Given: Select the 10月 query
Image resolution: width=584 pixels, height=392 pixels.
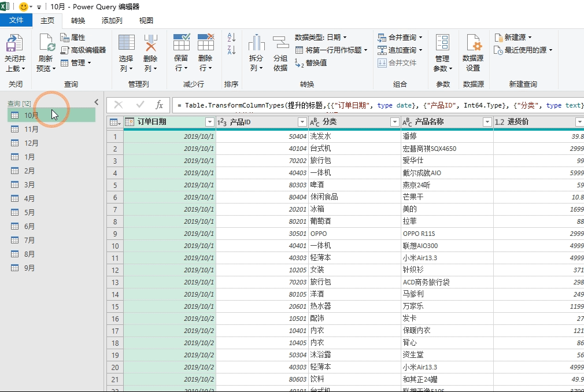Looking at the screenshot, I should [x=51, y=115].
